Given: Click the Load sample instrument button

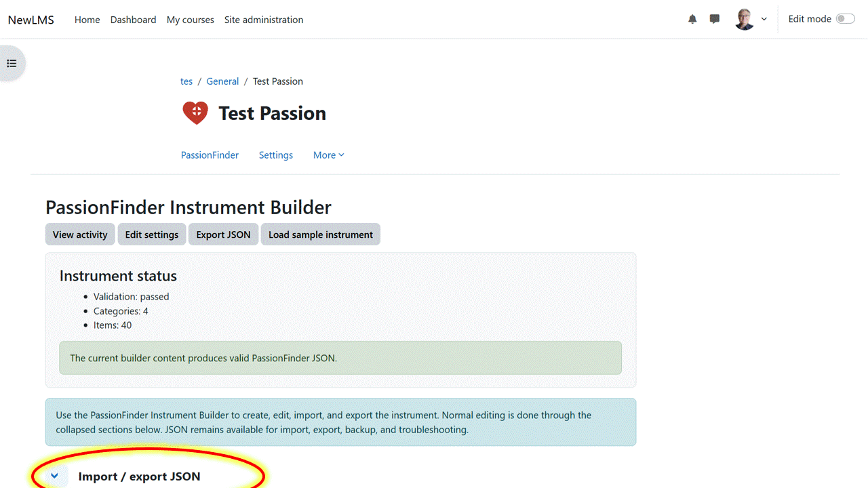Looking at the screenshot, I should 321,235.
